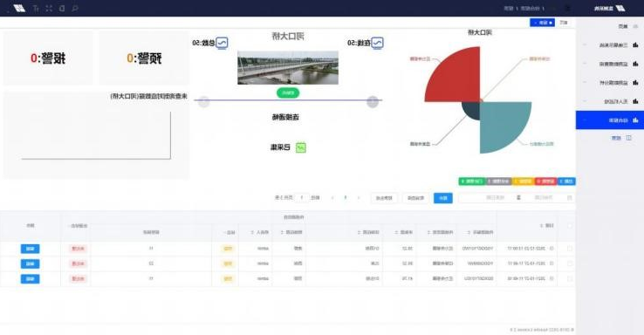Click the 预警:0 summary card
This screenshot has height=335, width=644.
pos(144,58)
